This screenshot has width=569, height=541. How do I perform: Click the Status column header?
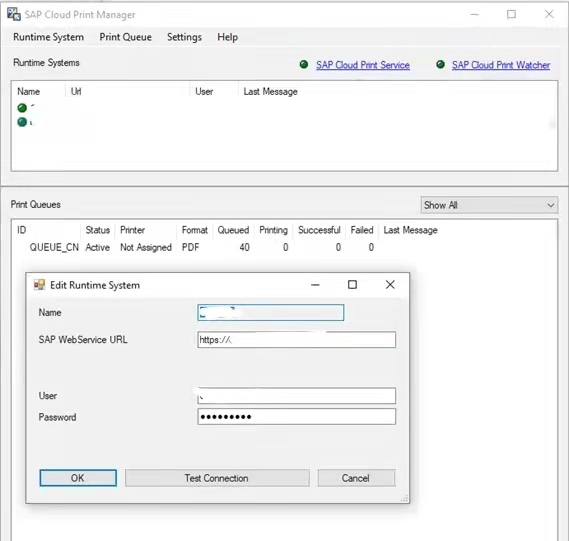(98, 230)
